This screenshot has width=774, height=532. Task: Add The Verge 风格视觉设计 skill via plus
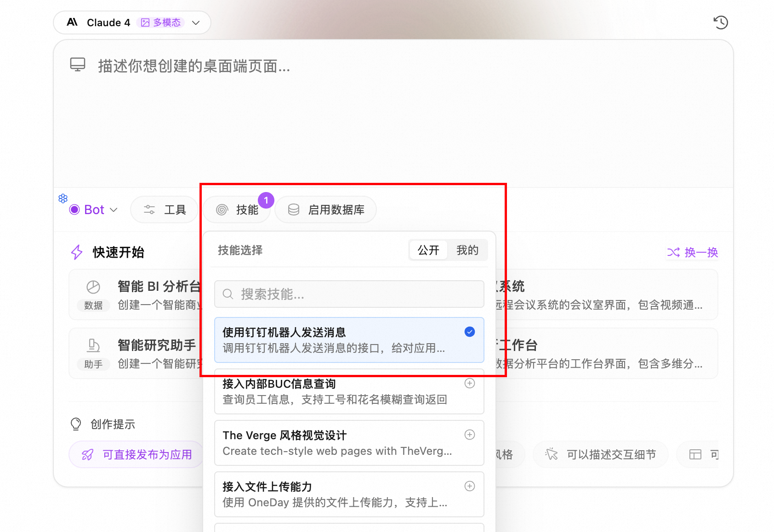click(x=470, y=435)
